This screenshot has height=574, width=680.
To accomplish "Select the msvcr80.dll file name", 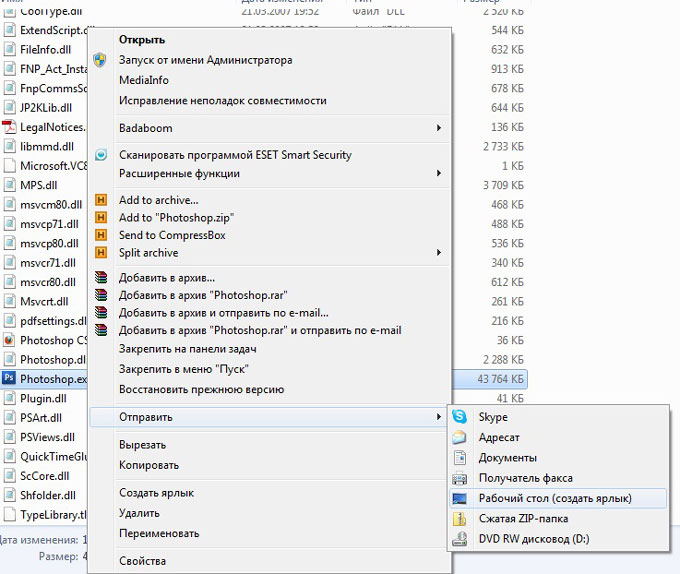I will click(x=48, y=282).
